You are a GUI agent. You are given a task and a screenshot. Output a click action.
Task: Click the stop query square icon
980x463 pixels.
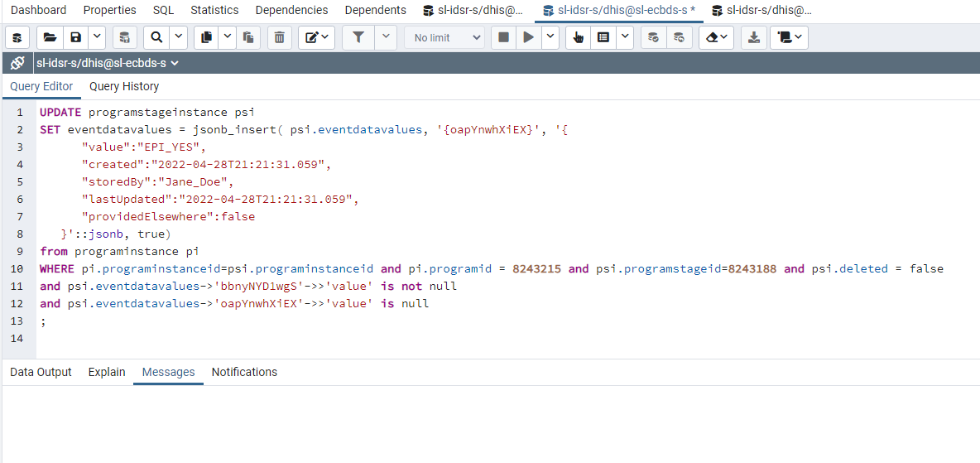click(503, 37)
